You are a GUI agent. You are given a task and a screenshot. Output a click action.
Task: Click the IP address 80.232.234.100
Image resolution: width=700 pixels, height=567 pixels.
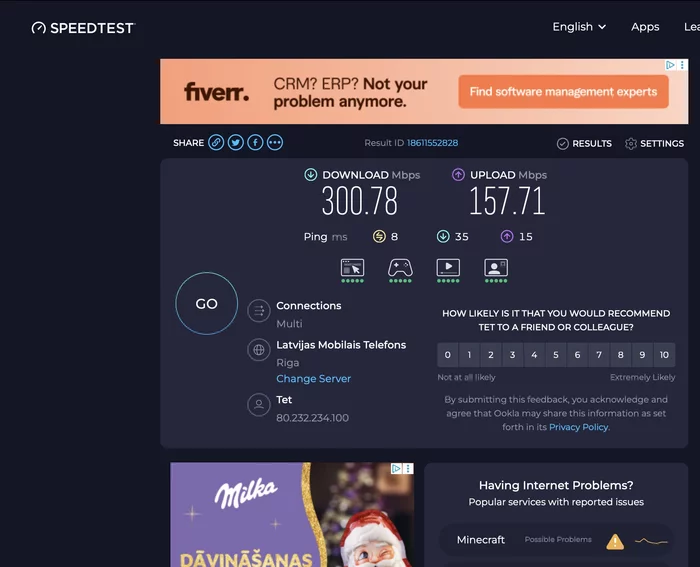312,418
